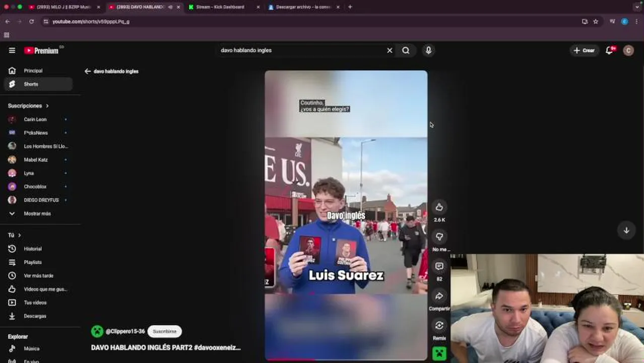Open the comments showing 82
This screenshot has width=644, height=363.
(439, 266)
